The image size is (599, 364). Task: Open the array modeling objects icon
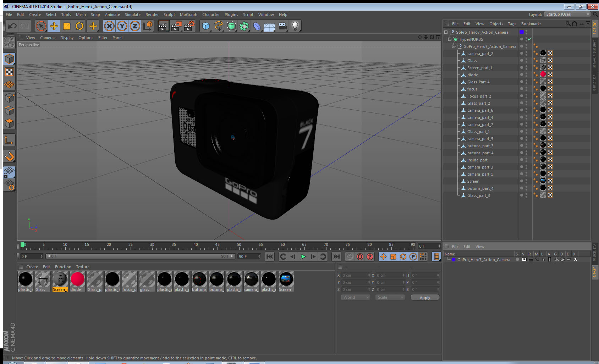click(x=244, y=26)
